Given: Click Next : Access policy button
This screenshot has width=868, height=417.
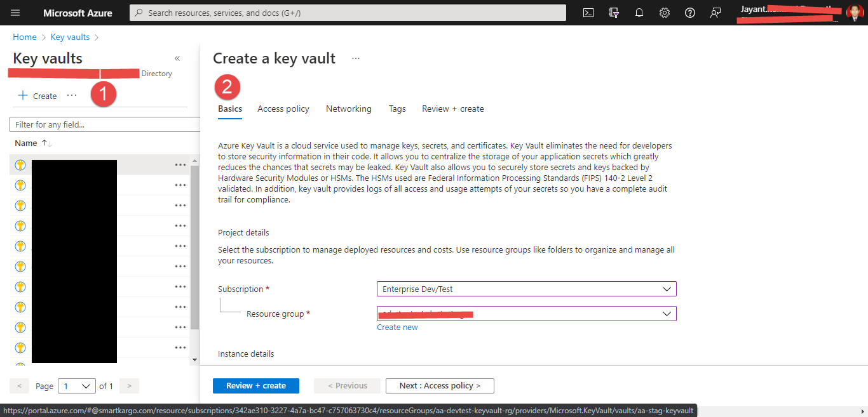Looking at the screenshot, I should (x=440, y=386).
